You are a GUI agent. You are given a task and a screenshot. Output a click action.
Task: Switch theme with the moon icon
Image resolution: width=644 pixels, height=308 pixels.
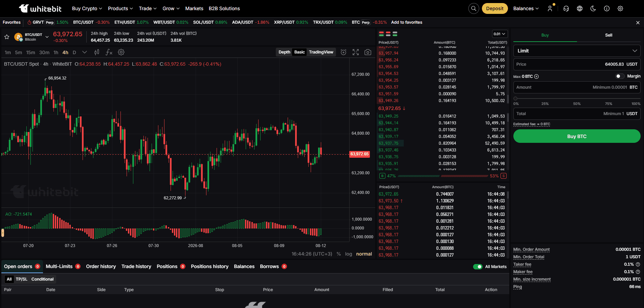(x=593, y=8)
